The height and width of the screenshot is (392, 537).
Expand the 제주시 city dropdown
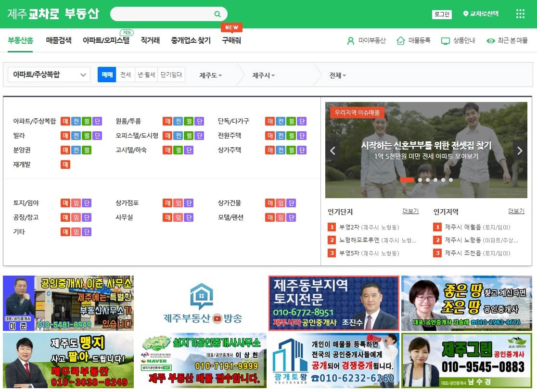(263, 76)
